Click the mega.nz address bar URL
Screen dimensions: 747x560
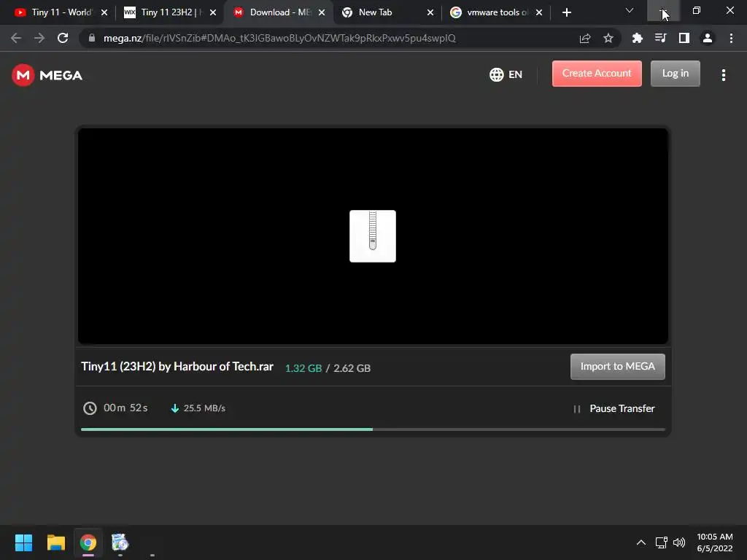tap(279, 38)
